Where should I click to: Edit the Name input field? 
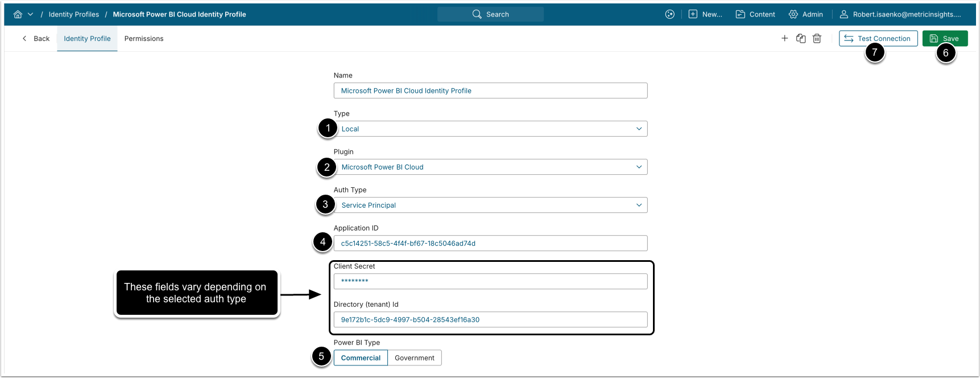pos(490,91)
